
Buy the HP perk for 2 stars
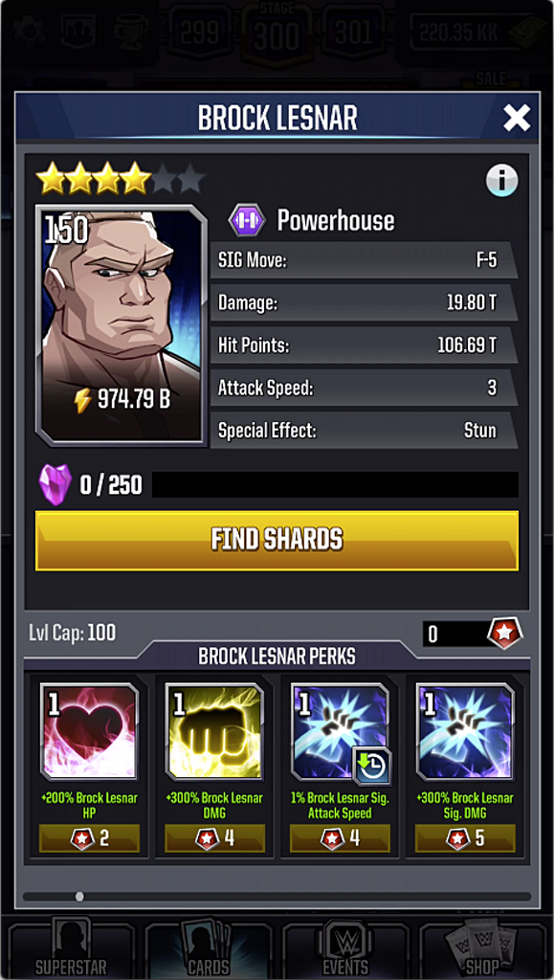(89, 838)
